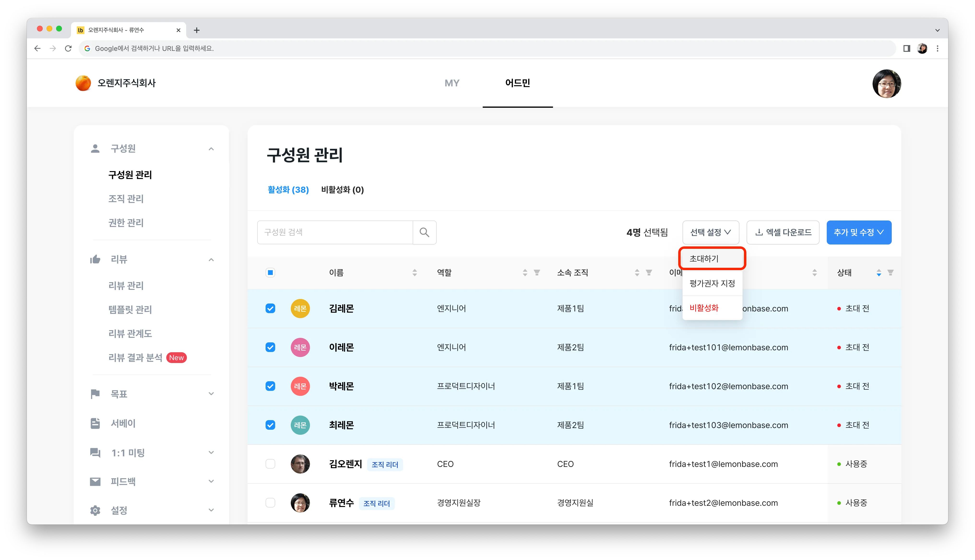This screenshot has height=560, width=975.
Task: Uncheck 이레몬 row checkbox
Action: [x=270, y=347]
